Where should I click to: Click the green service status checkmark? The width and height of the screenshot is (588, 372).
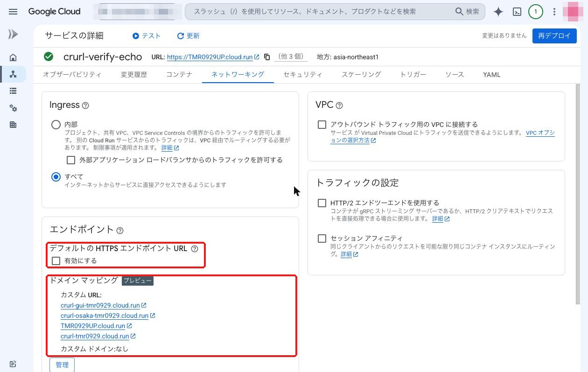49,56
